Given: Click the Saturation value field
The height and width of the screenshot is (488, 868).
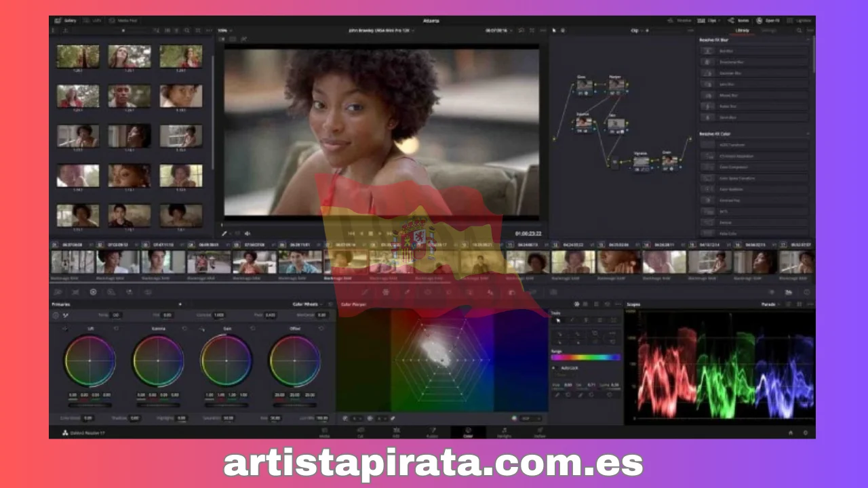Looking at the screenshot, I should click(x=229, y=418).
